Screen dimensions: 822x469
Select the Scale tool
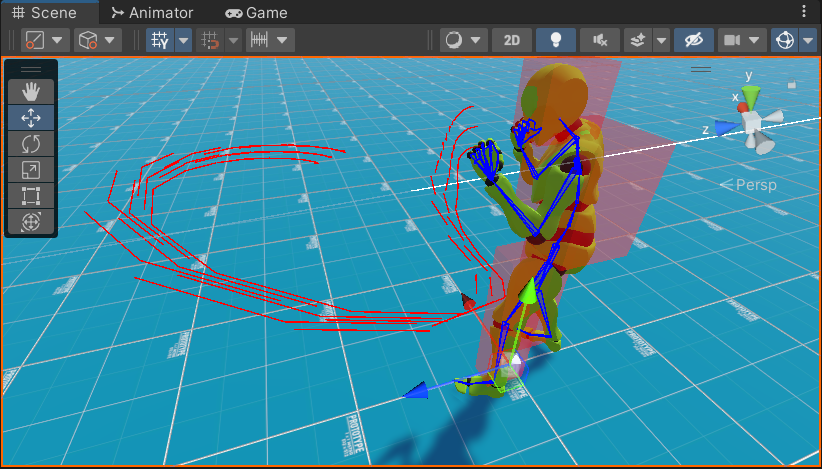[x=30, y=169]
